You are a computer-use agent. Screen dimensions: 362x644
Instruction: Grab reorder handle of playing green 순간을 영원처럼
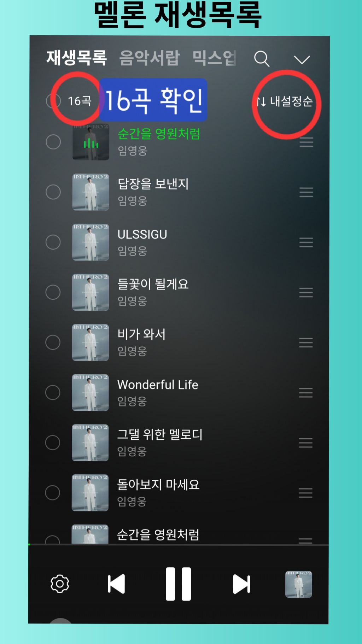coord(306,142)
